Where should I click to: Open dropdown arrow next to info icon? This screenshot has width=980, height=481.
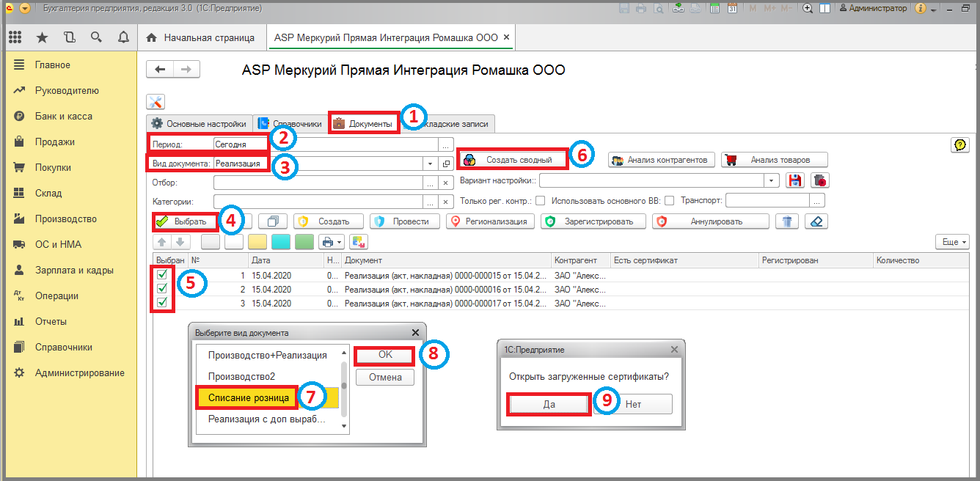pos(933,10)
